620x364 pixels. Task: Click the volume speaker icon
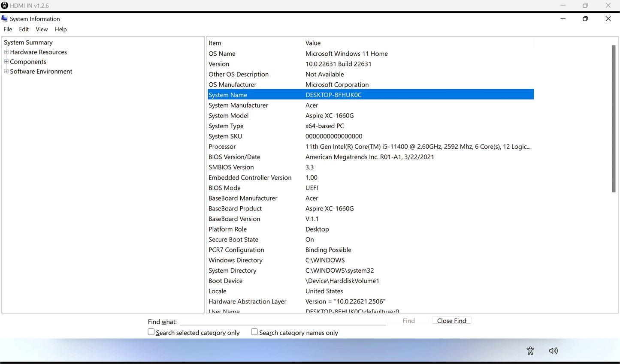(553, 351)
